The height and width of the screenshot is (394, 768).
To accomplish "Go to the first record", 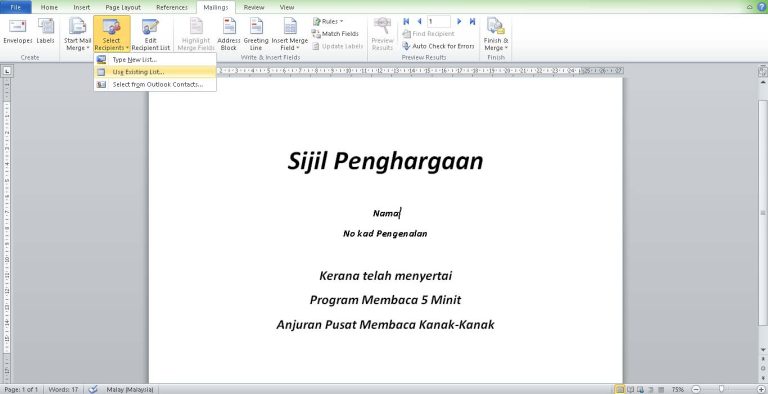I will 406,22.
